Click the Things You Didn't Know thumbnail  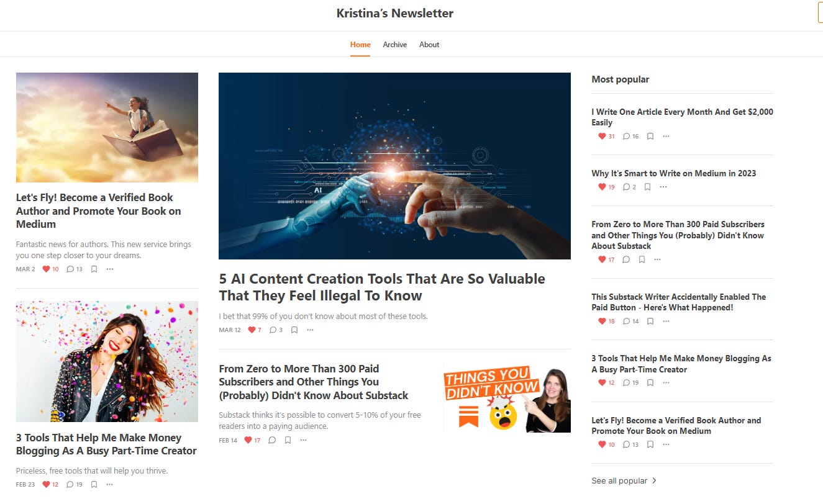507,398
